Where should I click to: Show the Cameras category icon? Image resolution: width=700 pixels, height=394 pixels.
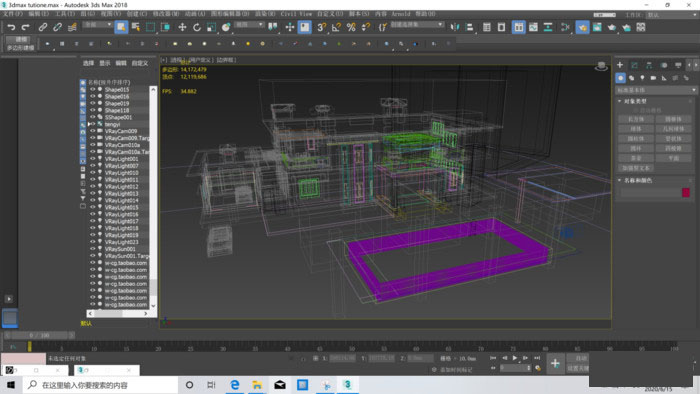coord(653,78)
